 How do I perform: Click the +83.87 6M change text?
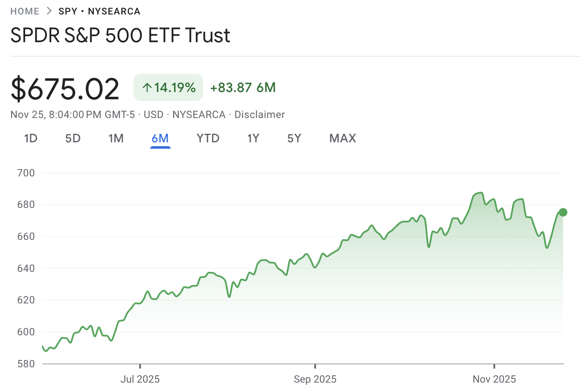tap(242, 87)
